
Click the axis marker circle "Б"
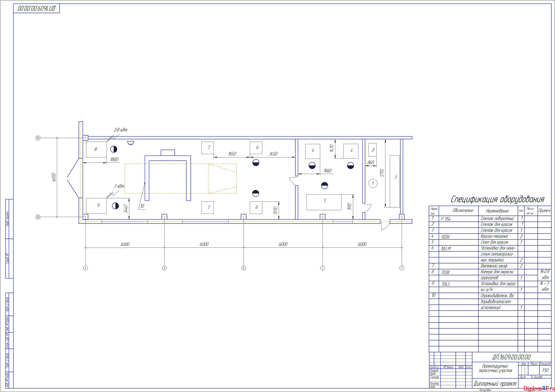point(164,268)
